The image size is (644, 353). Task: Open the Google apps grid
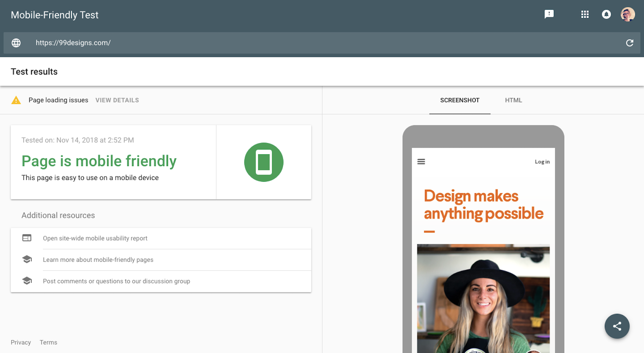(585, 14)
